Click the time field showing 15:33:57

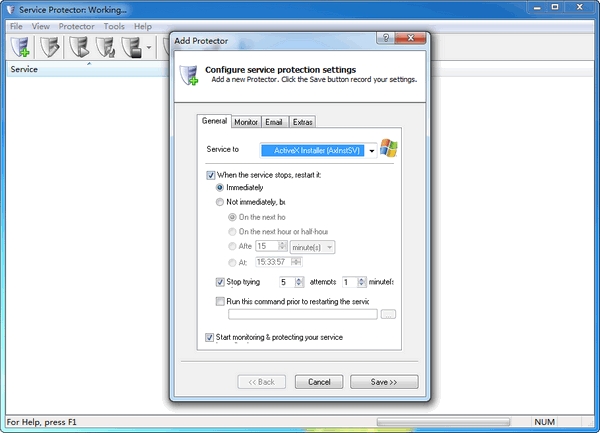pyautogui.click(x=273, y=262)
